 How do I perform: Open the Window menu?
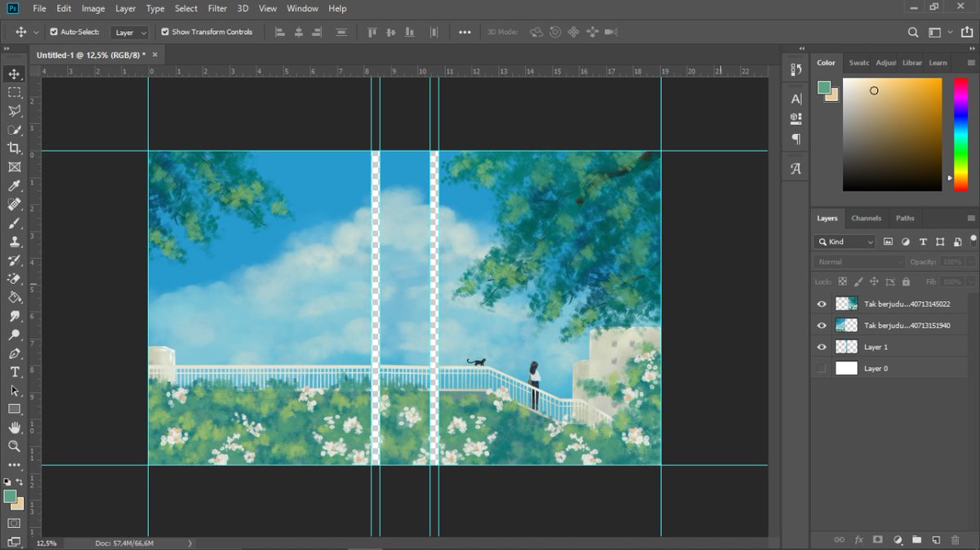302,8
